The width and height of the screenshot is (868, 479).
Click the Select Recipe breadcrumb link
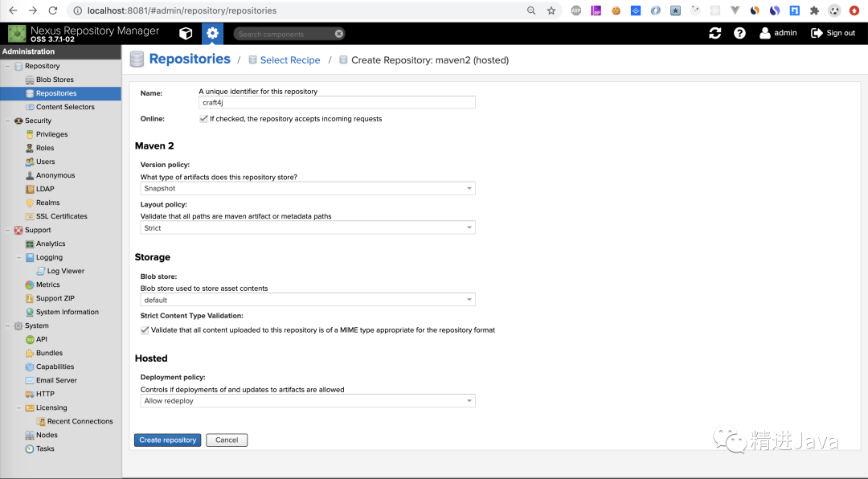click(x=289, y=60)
